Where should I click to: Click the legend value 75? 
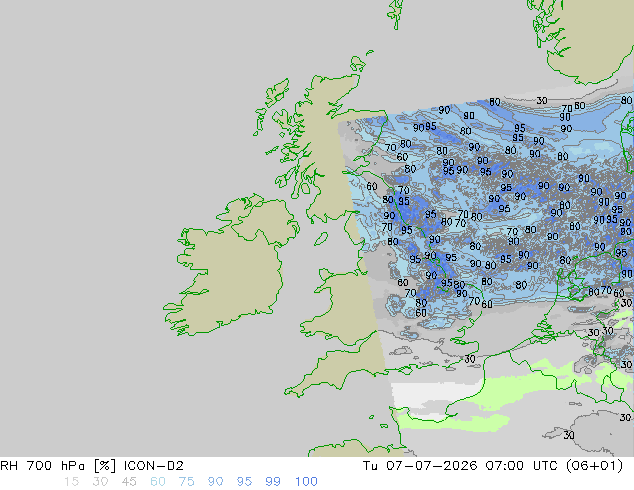[x=186, y=482]
